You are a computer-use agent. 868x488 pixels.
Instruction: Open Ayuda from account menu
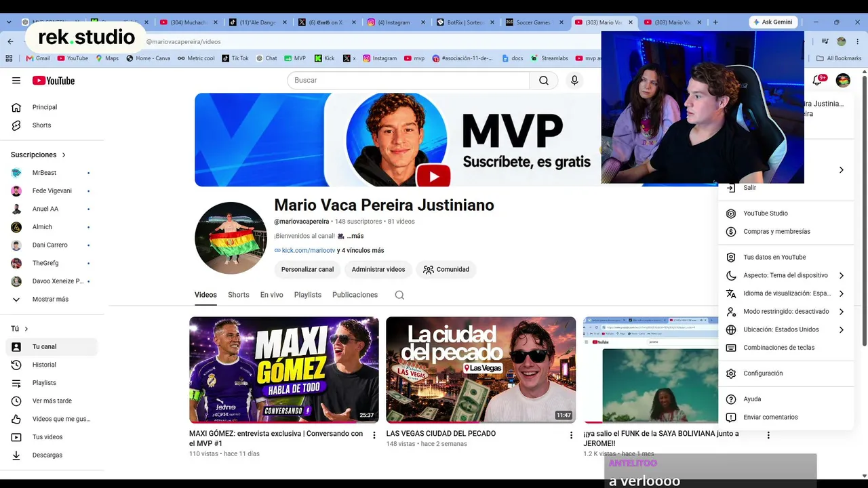point(785,399)
